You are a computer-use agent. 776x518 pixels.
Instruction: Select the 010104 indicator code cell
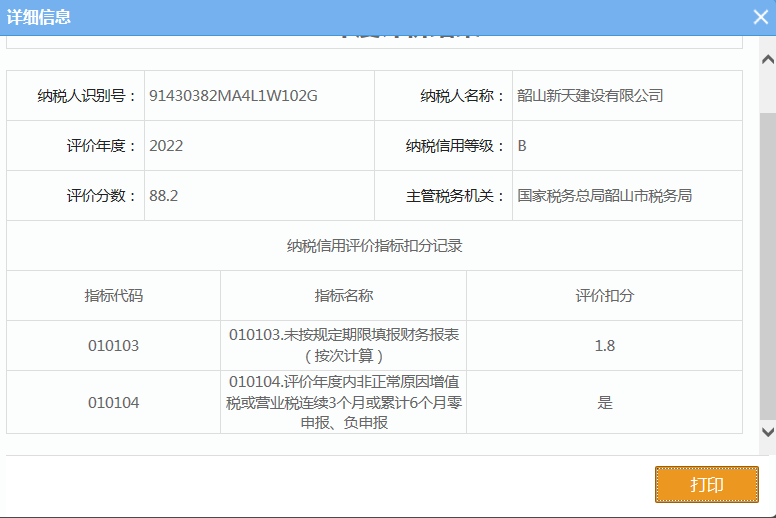113,403
